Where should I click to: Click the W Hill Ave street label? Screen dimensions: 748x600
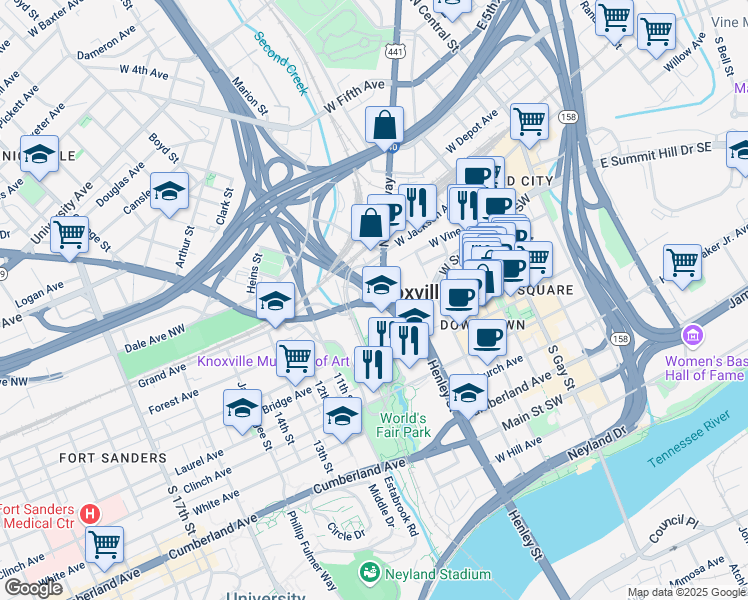[518, 450]
